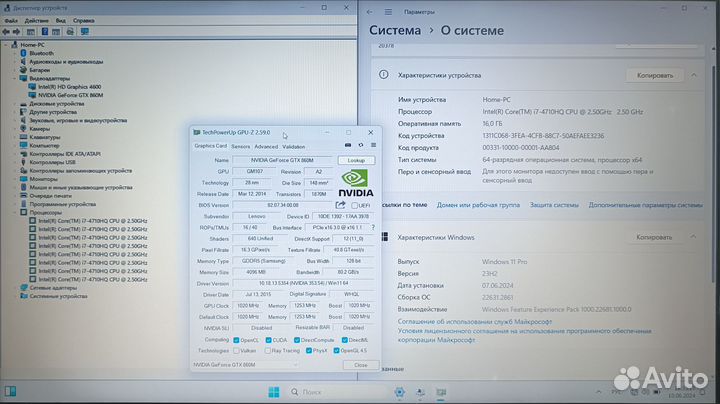
Task: Click the Close button in GPU-Z
Action: 361,365
